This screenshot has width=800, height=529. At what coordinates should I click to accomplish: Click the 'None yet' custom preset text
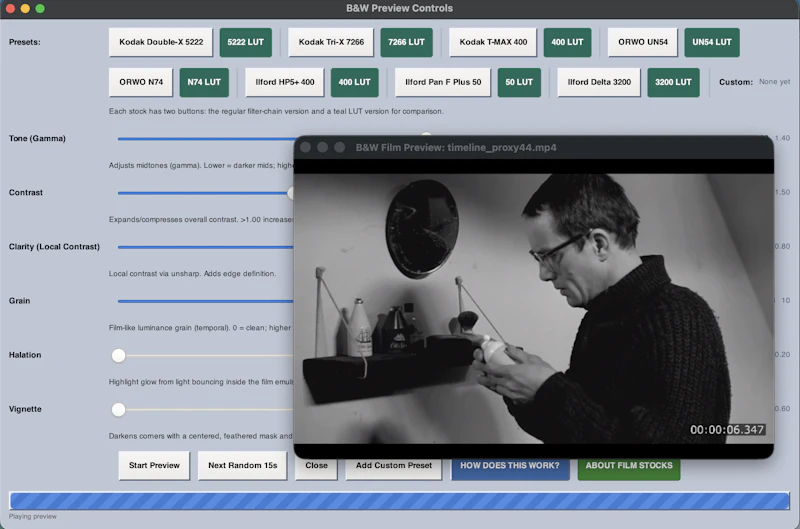point(774,82)
